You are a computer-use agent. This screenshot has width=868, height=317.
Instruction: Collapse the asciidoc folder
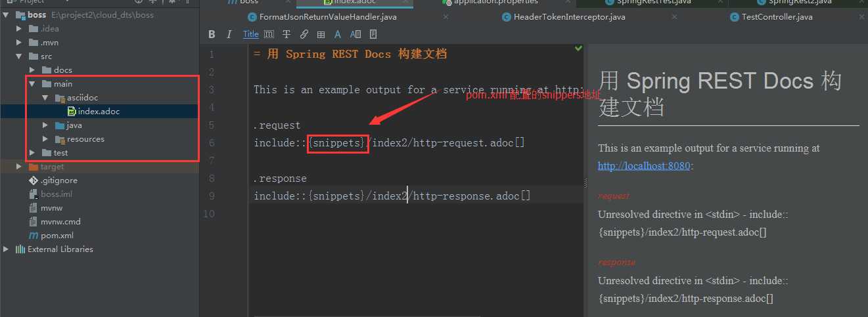45,98
